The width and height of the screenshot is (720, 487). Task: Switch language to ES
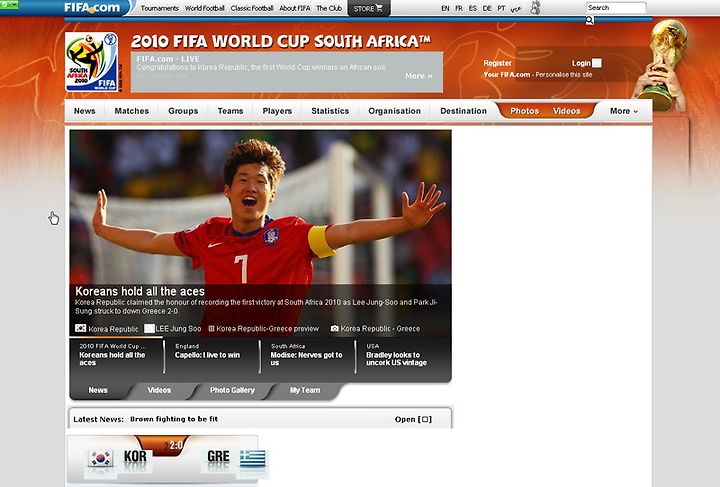[x=473, y=8]
